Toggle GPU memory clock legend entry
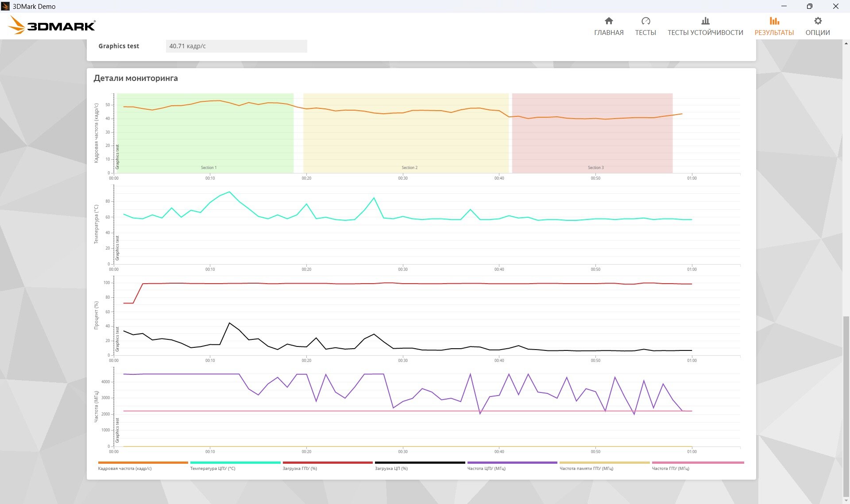 coord(586,468)
